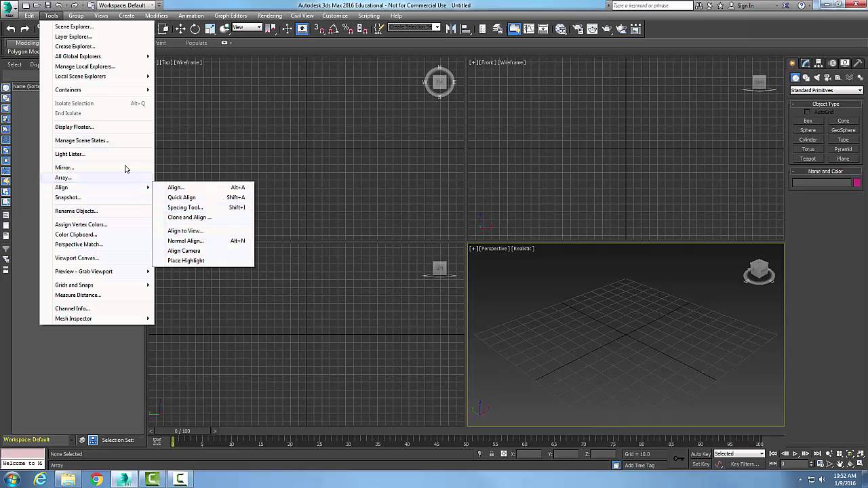Click the object name input field
The image size is (868, 488).
coord(822,183)
